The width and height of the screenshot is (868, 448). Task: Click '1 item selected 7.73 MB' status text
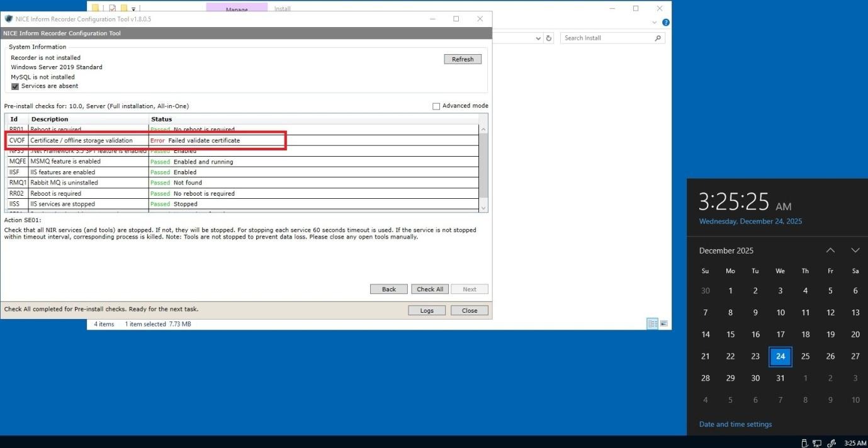[157, 324]
